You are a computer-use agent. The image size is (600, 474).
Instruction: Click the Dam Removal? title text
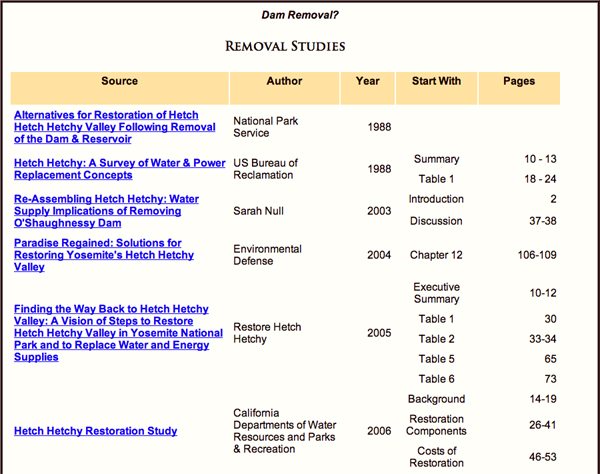[x=300, y=15]
